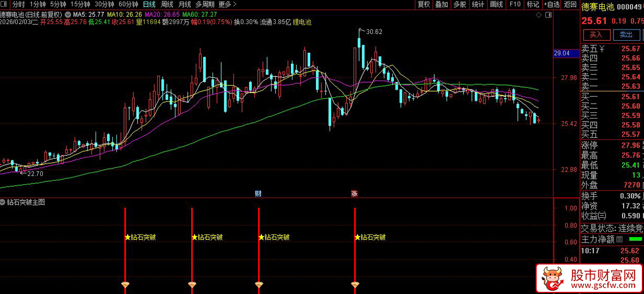Click the 返回 back button
This screenshot has width=644, height=294.
570,4
